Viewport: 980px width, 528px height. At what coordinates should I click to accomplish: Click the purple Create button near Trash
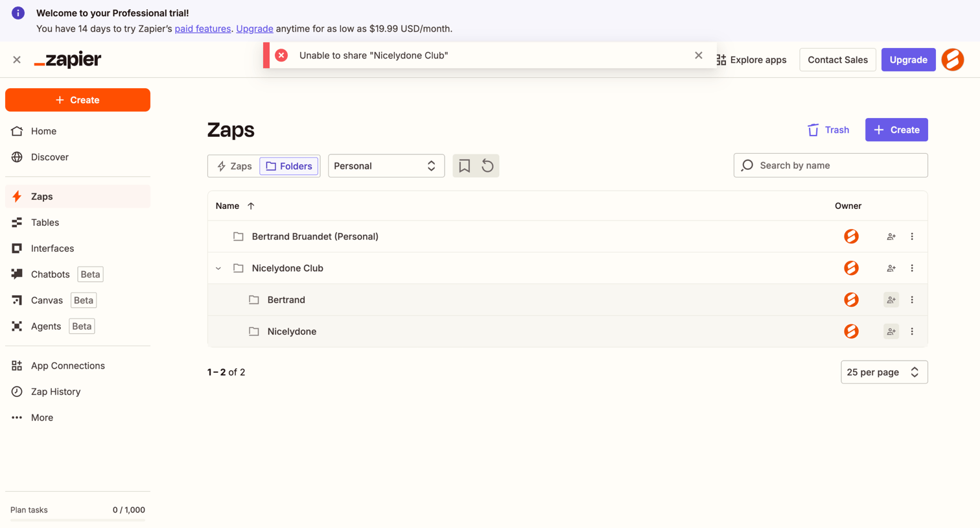[x=896, y=130]
